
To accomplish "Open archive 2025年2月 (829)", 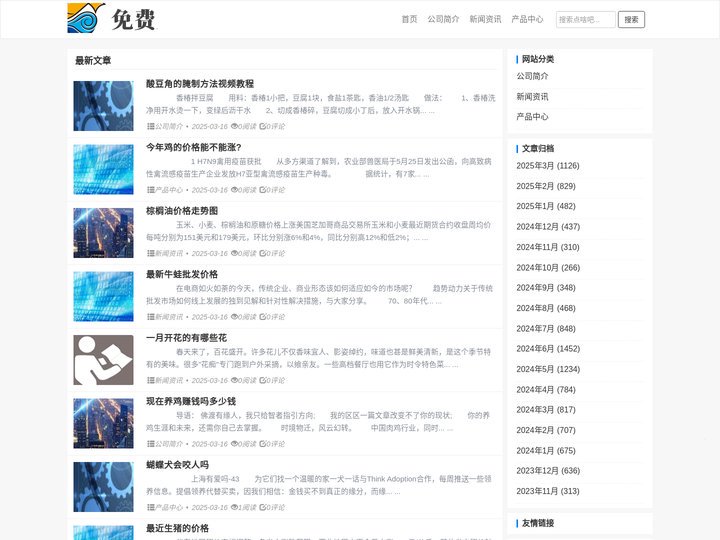I will (546, 186).
